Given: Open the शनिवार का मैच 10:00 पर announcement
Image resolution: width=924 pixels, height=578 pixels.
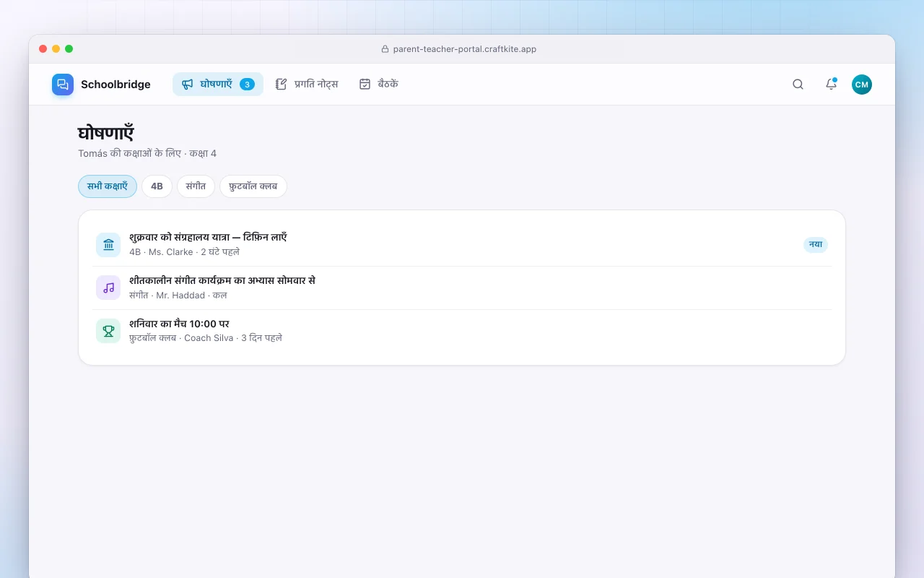Looking at the screenshot, I should [x=462, y=332].
